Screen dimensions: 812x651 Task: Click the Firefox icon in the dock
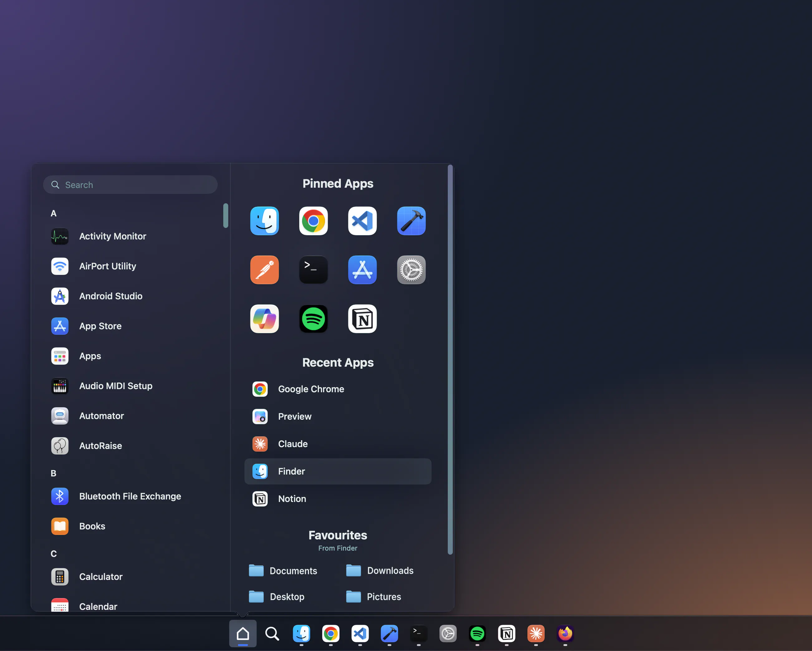pos(565,634)
